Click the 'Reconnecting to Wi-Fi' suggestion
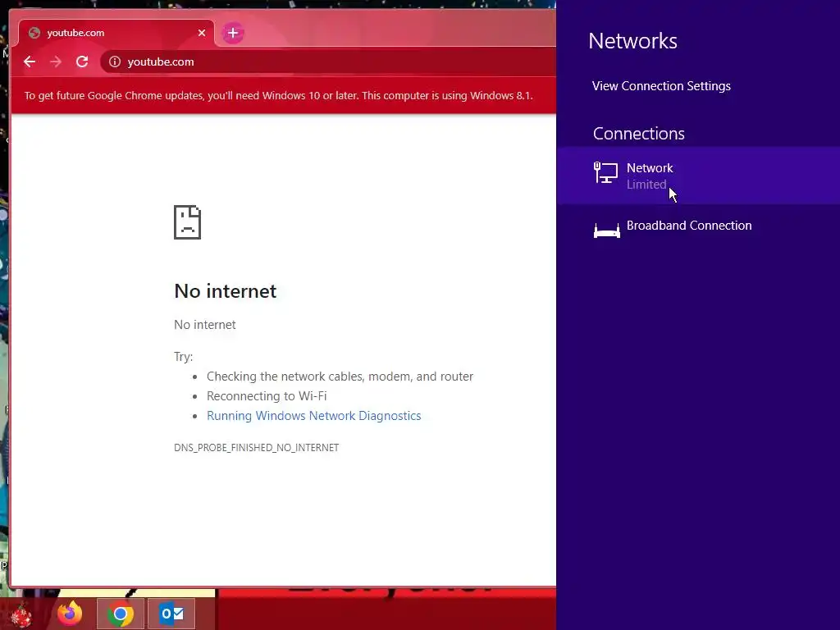The image size is (840, 630). pyautogui.click(x=267, y=396)
